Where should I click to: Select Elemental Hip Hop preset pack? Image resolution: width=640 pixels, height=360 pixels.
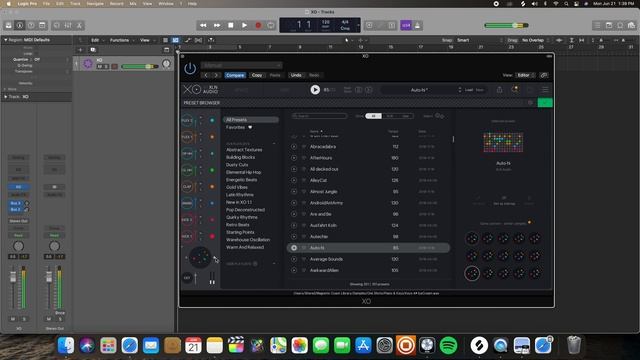point(243,172)
